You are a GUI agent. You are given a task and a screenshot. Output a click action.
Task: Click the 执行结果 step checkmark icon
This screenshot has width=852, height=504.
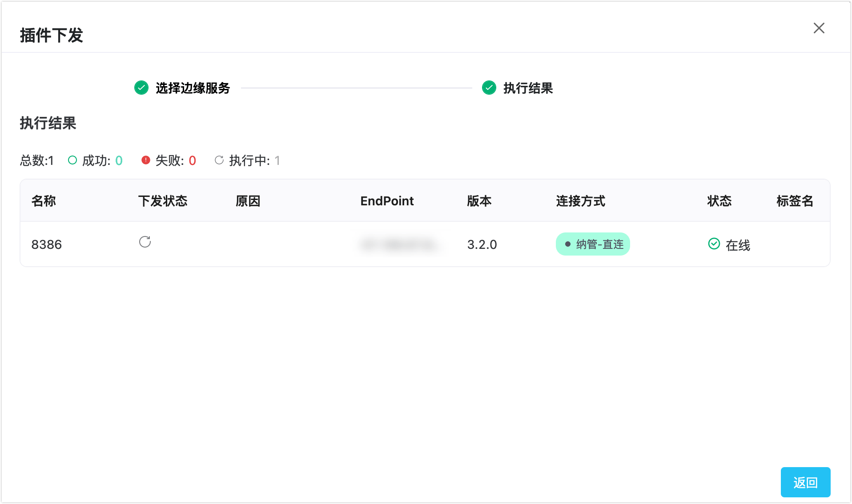click(488, 88)
